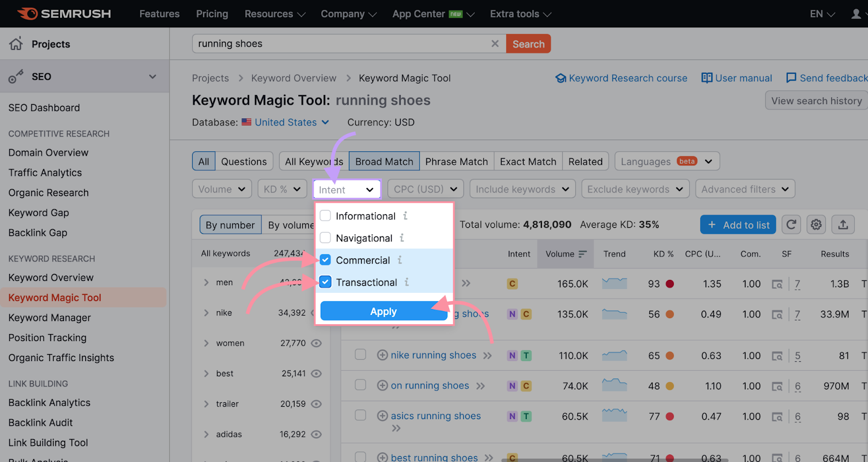
Task: Expand the men keyword group
Action: tap(206, 283)
